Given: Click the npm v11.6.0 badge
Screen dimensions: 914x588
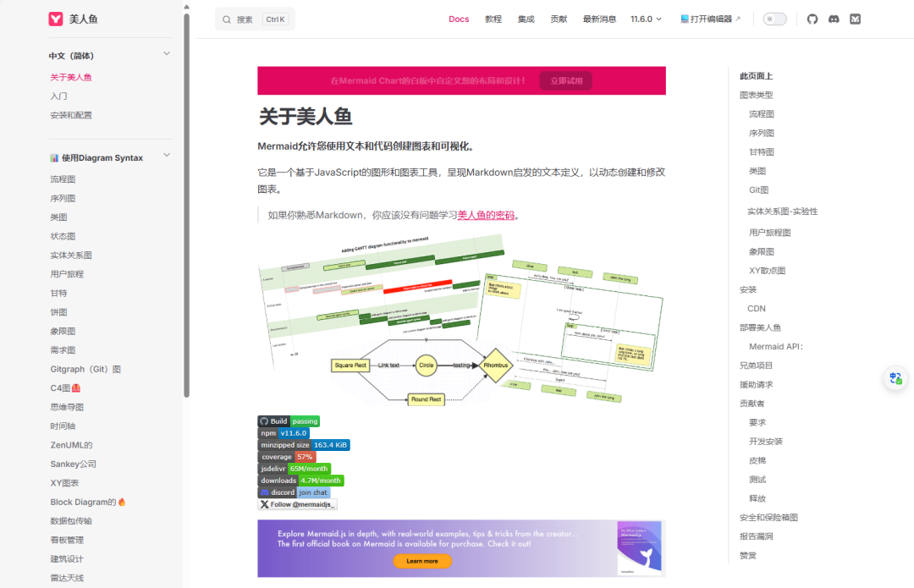Looking at the screenshot, I should click(284, 433).
